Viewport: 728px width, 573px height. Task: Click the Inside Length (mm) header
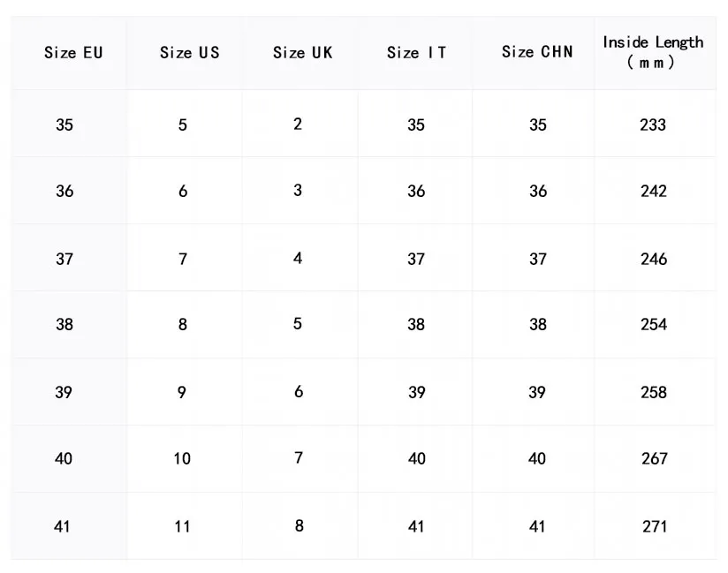(653, 52)
